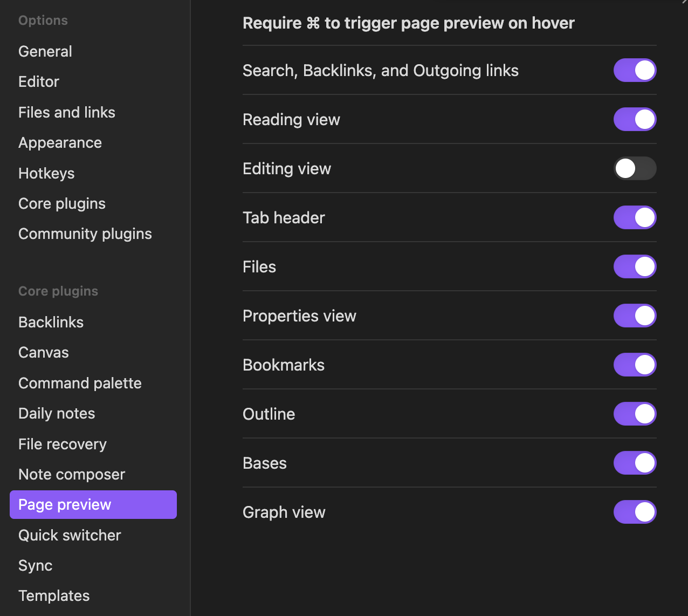
Task: Open Daily notes plugin settings
Action: click(57, 413)
